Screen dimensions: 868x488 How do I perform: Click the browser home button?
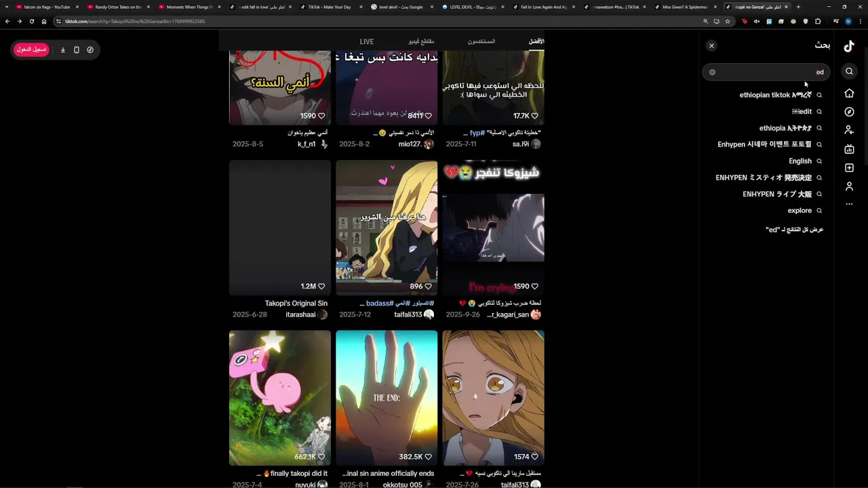pyautogui.click(x=44, y=21)
